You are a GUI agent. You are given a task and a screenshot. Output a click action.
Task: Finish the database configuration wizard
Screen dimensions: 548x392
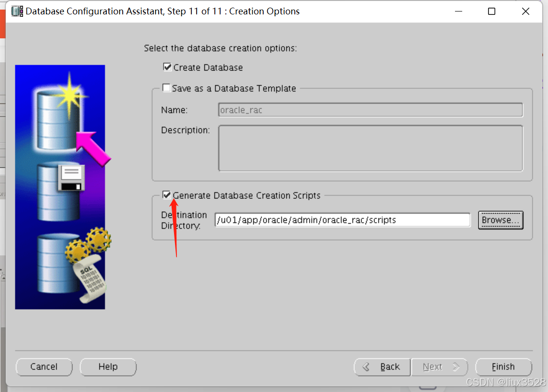tap(503, 367)
